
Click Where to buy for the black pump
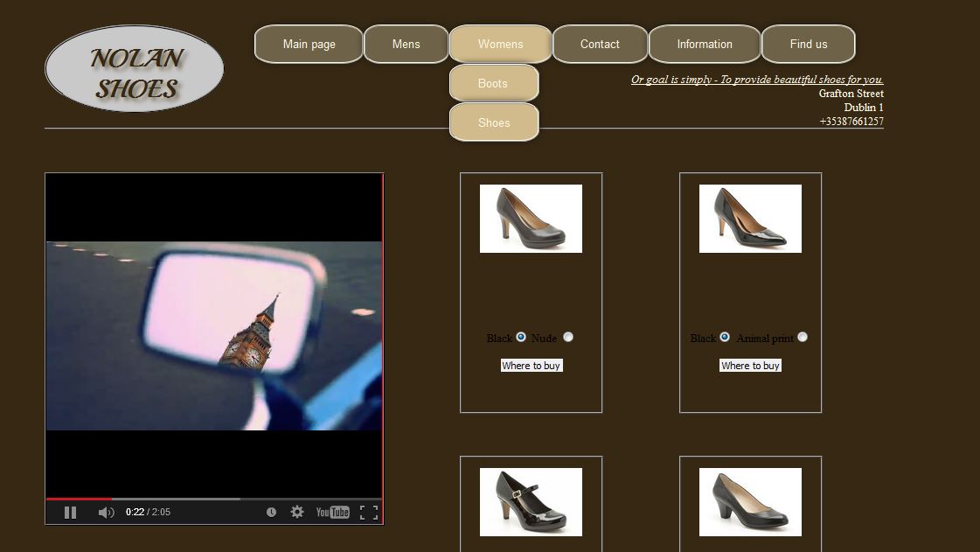point(531,365)
